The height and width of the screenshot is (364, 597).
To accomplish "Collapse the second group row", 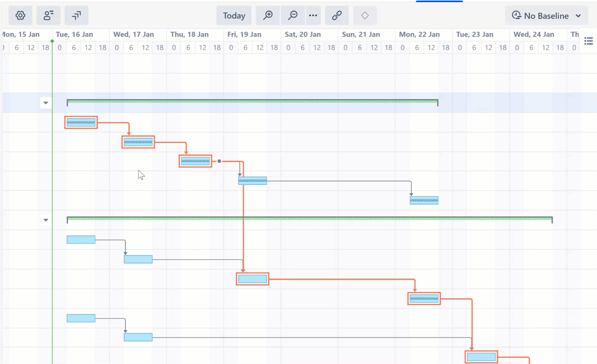I will pos(46,220).
